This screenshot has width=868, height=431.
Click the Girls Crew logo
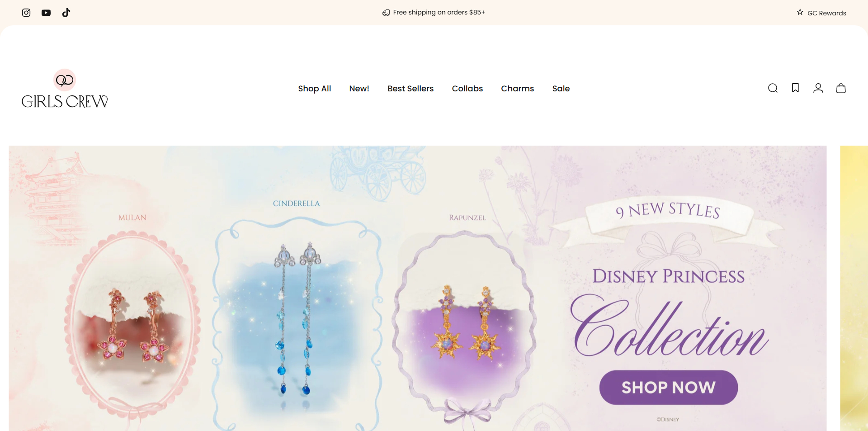(x=65, y=89)
